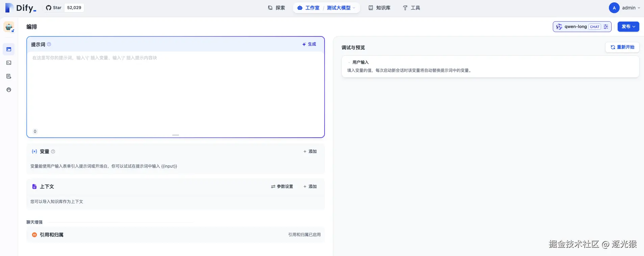This screenshot has width=644, height=256.
Task: Select the orchestration sidebar icon
Action: (9, 49)
